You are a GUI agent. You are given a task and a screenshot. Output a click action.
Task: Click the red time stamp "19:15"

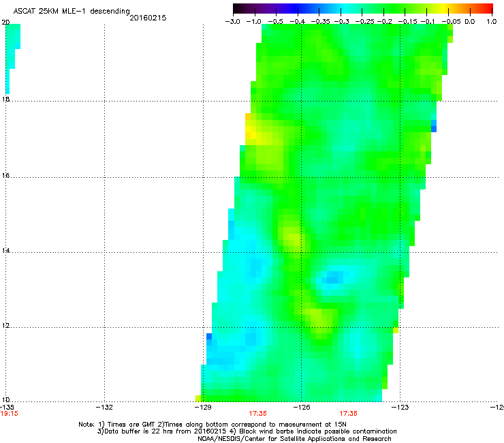(x=9, y=414)
